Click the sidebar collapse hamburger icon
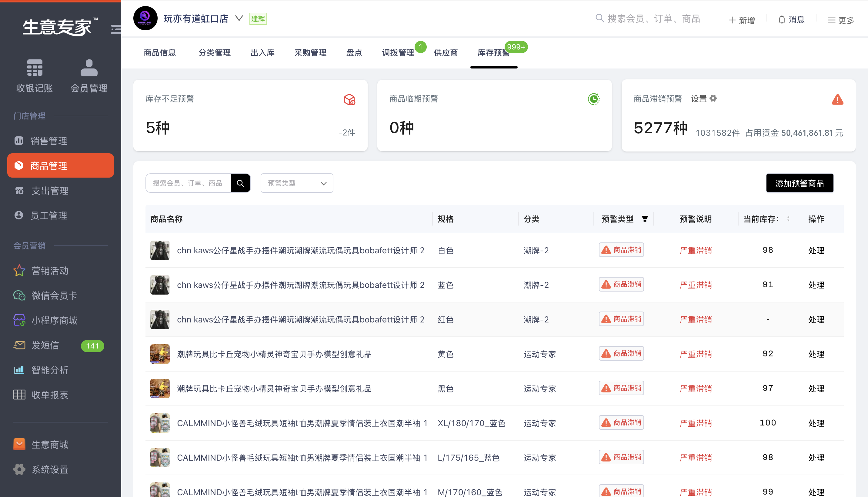This screenshot has height=497, width=868. coord(116,29)
